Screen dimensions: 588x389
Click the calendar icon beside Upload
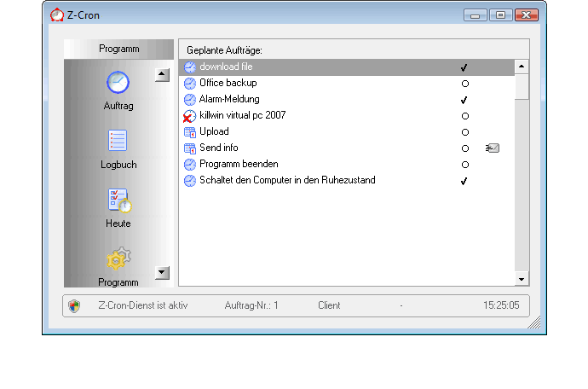[190, 132]
